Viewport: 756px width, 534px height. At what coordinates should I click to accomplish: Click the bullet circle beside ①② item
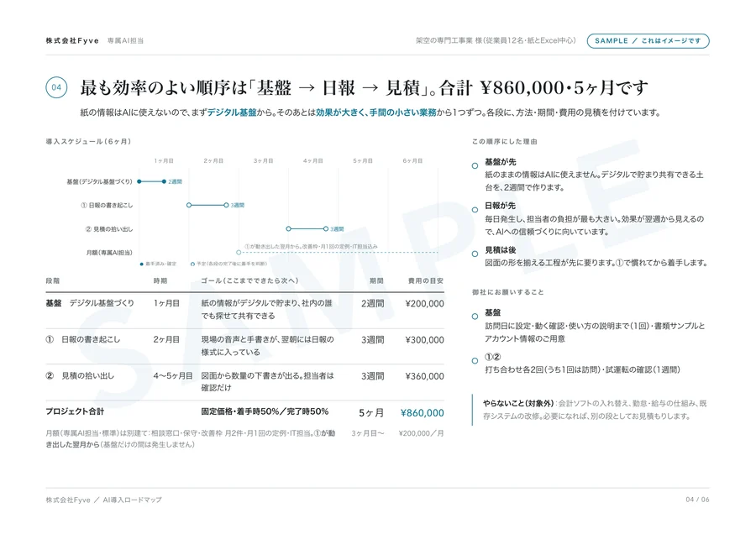pos(475,360)
